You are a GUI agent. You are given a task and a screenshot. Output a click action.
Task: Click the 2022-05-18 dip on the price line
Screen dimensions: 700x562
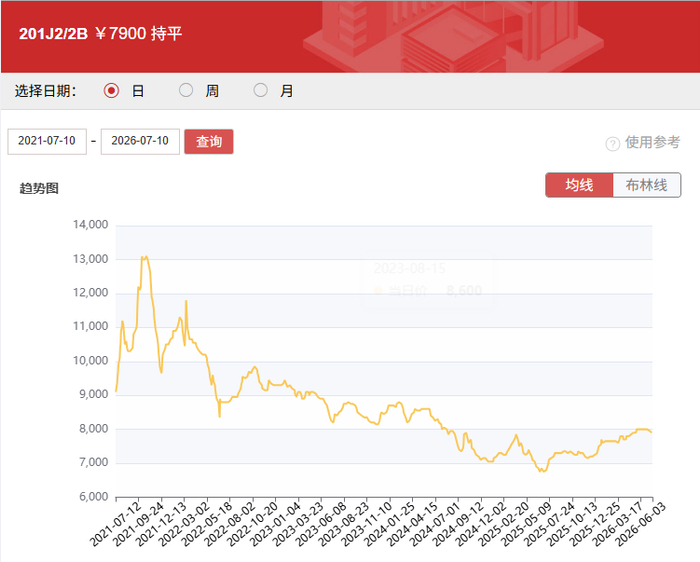220,416
